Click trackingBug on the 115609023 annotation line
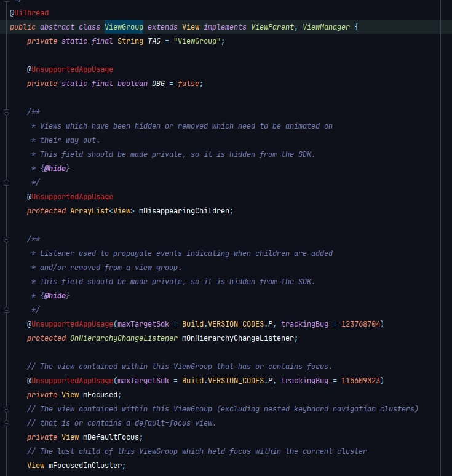 click(x=304, y=381)
